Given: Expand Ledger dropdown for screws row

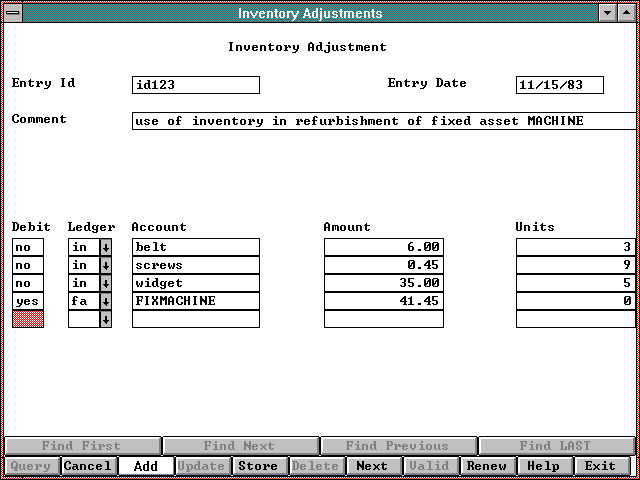Looking at the screenshot, I should [106, 265].
